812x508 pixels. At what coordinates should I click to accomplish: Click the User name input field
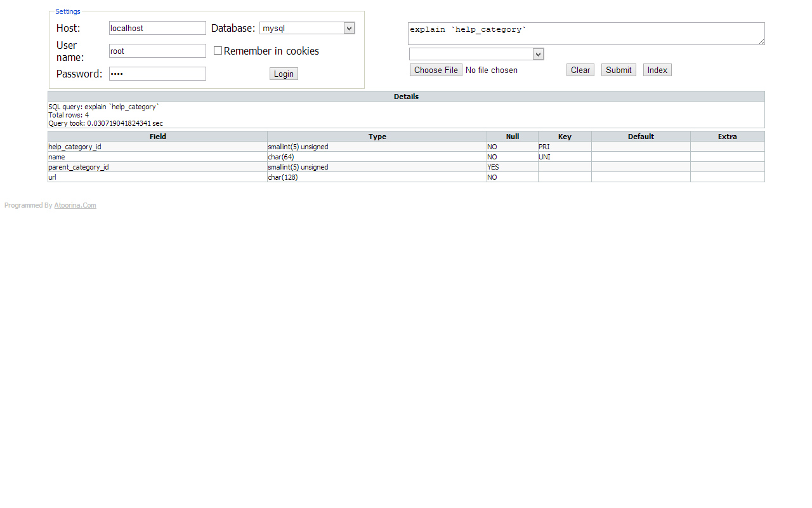[x=157, y=51]
